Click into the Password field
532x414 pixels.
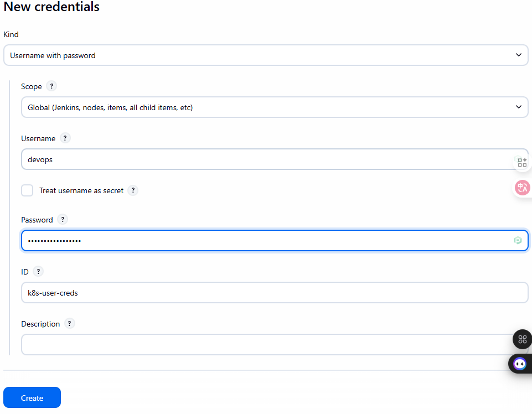[x=266, y=241]
